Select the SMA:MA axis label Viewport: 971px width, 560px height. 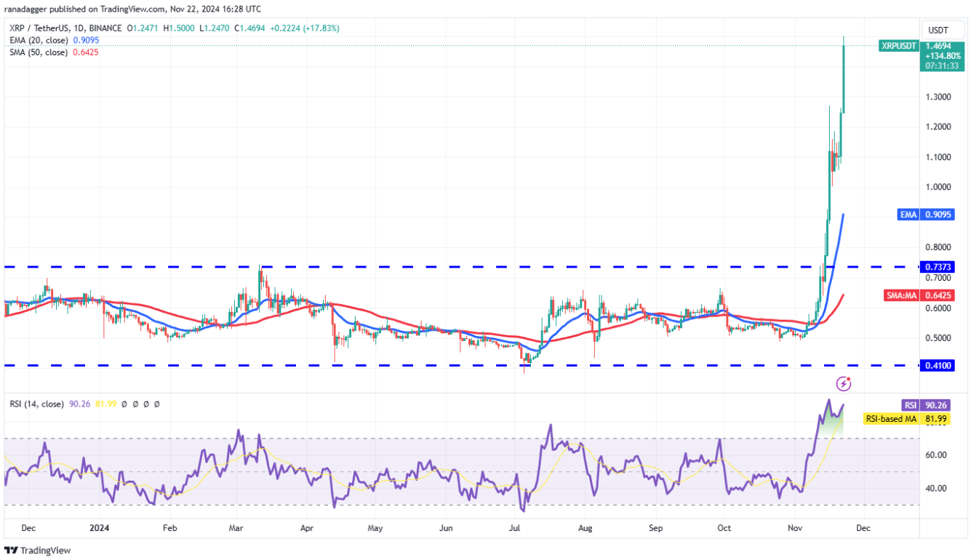900,295
